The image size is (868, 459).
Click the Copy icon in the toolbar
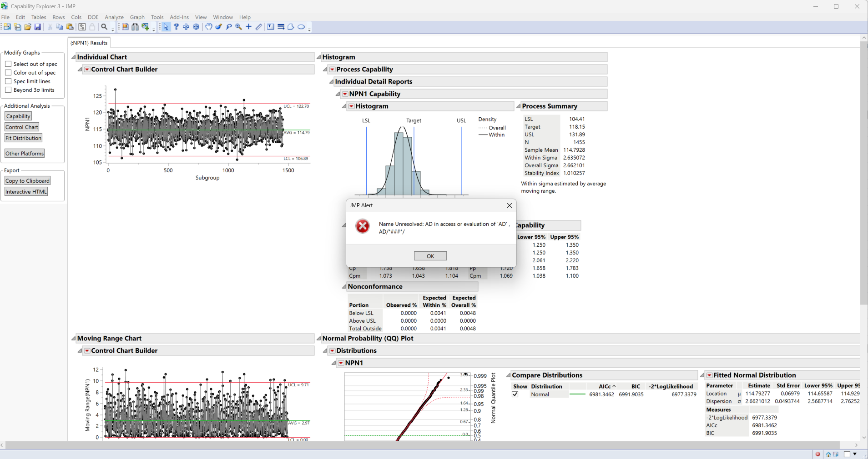pos(59,27)
